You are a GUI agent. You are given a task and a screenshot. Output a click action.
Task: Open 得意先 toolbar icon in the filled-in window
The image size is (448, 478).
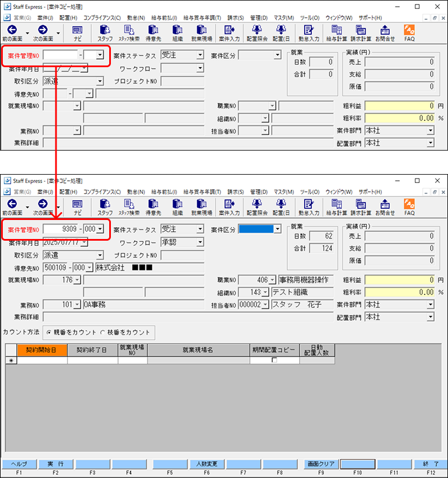tap(153, 204)
